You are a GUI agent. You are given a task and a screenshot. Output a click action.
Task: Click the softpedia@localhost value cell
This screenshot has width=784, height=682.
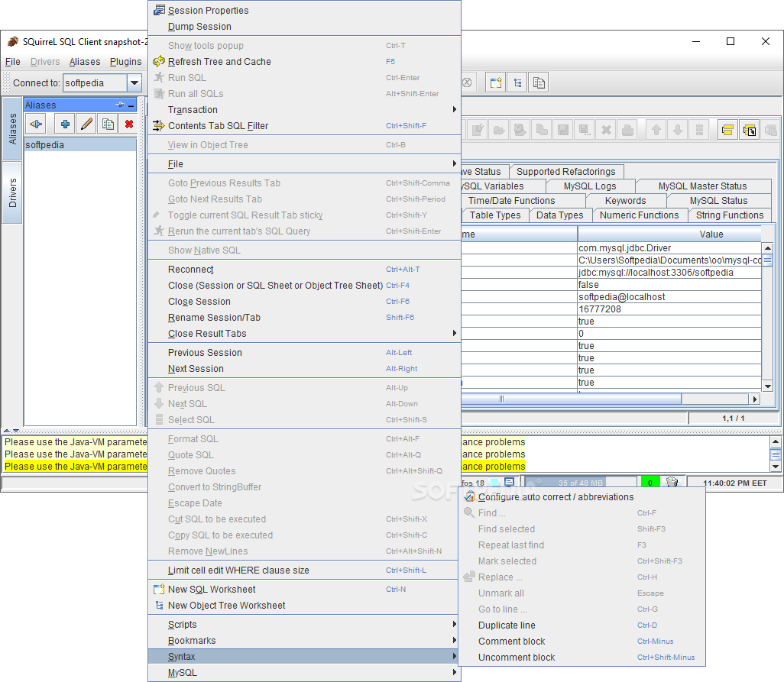pyautogui.click(x=669, y=297)
